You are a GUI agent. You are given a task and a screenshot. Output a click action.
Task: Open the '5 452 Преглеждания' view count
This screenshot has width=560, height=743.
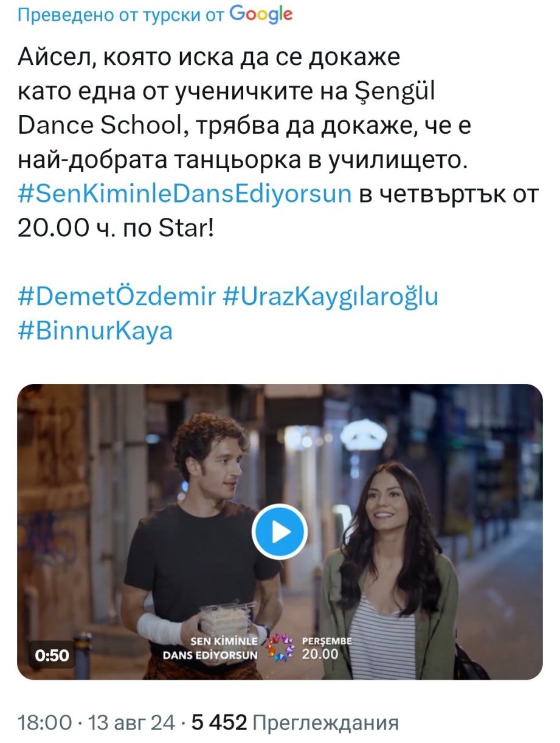295,723
